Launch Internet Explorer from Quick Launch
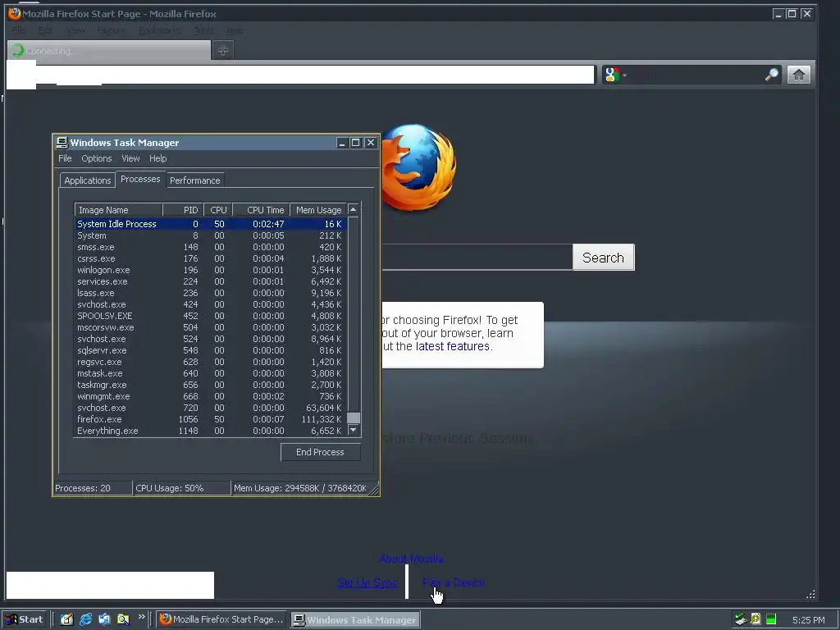This screenshot has height=630, width=840. click(85, 619)
